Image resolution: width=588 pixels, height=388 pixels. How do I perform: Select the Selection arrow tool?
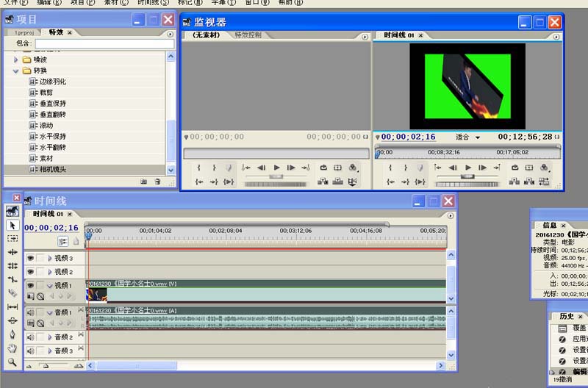pyautogui.click(x=12, y=226)
